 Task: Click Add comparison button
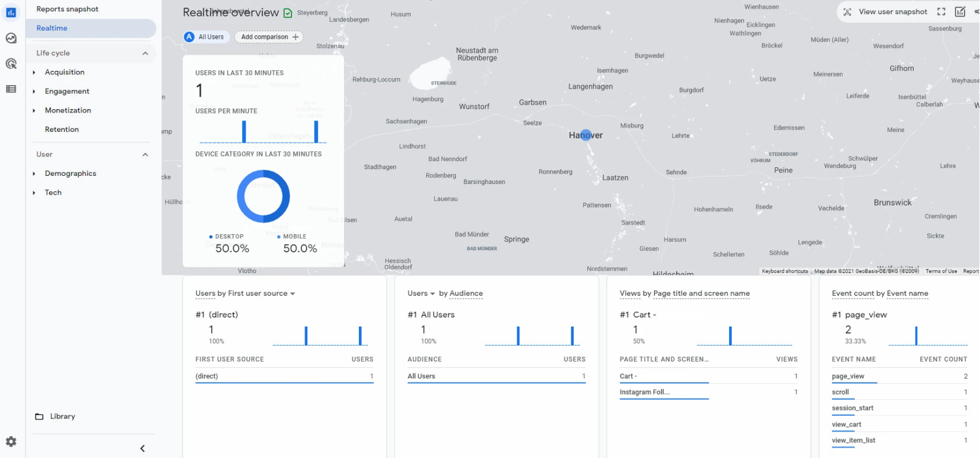point(269,37)
